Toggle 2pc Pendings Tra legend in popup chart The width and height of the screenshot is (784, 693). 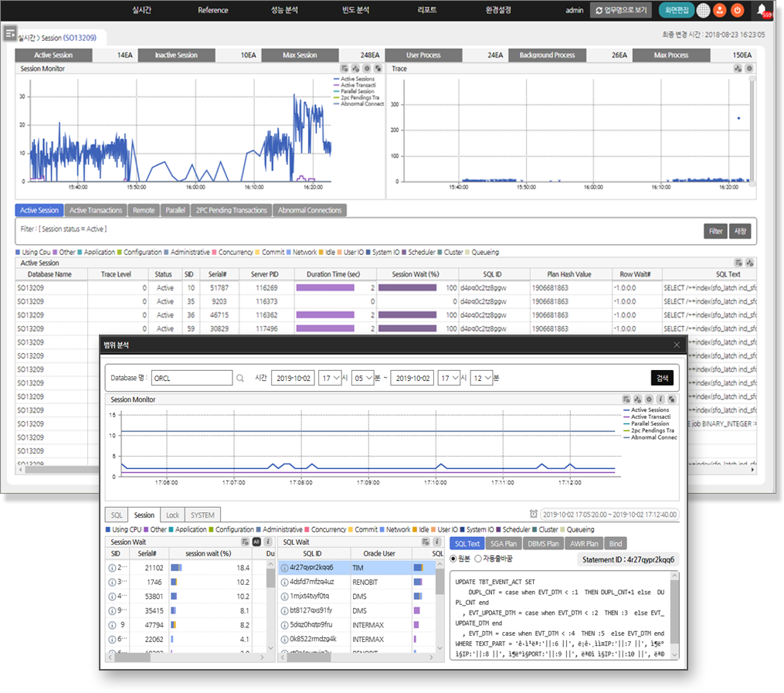tap(649, 430)
